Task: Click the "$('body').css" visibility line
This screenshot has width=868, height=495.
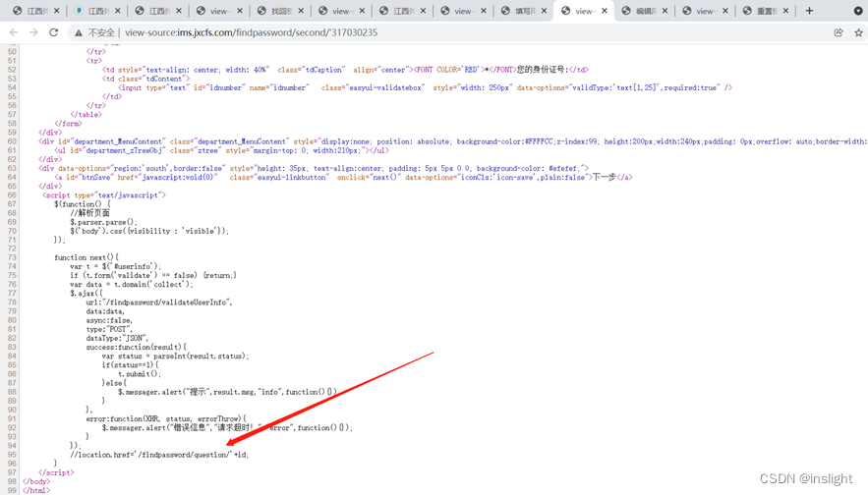Action: [x=149, y=231]
